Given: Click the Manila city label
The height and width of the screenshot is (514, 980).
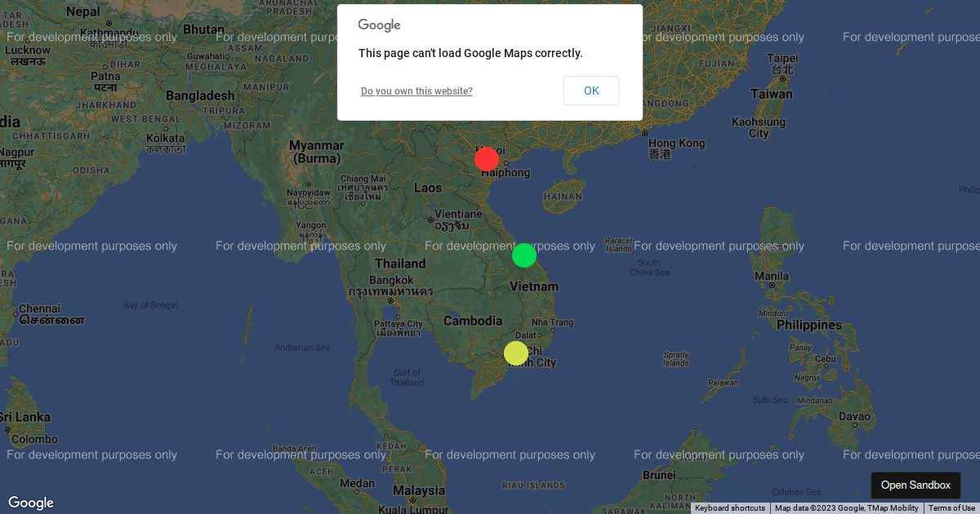Looking at the screenshot, I should 770,277.
